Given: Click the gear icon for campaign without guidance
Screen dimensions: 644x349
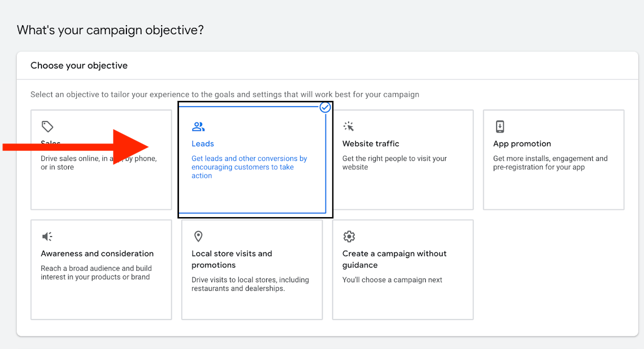Looking at the screenshot, I should coord(349,237).
